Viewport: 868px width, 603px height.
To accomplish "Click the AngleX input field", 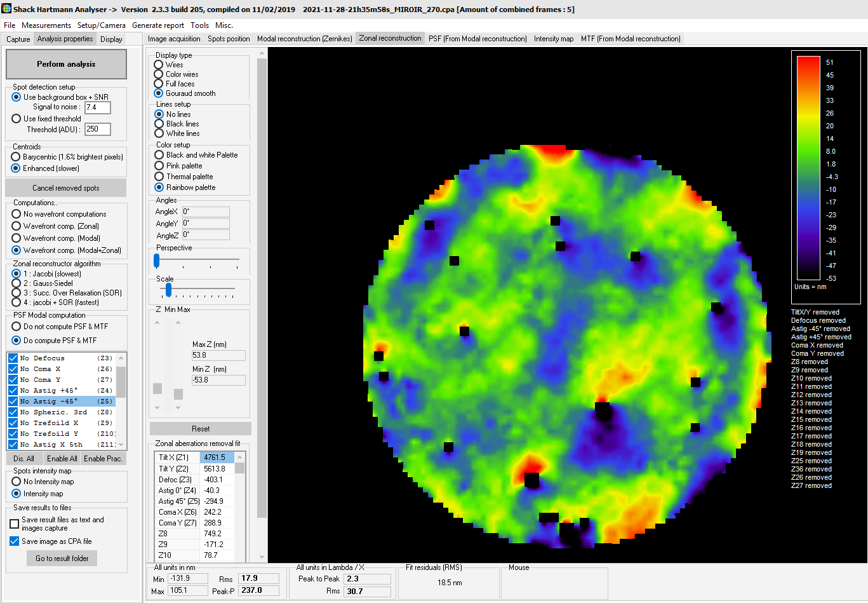I will [206, 212].
